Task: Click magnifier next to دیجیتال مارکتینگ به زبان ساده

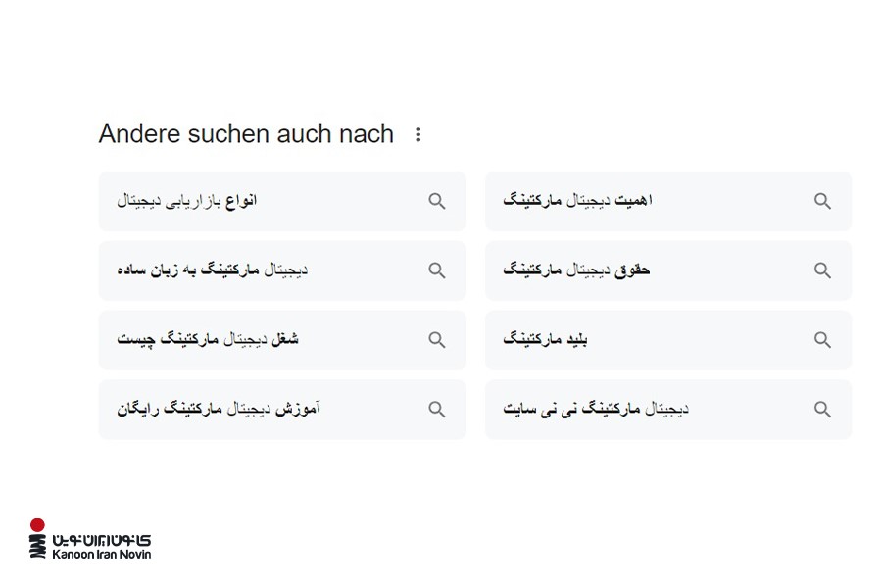Action: coord(437,270)
